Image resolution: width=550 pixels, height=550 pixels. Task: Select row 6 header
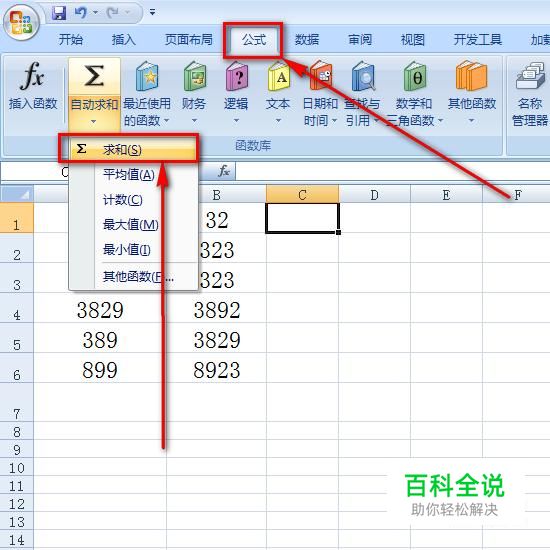(17, 368)
